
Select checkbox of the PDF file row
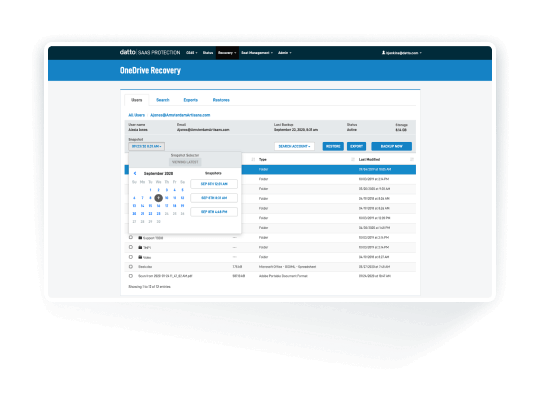point(131,276)
